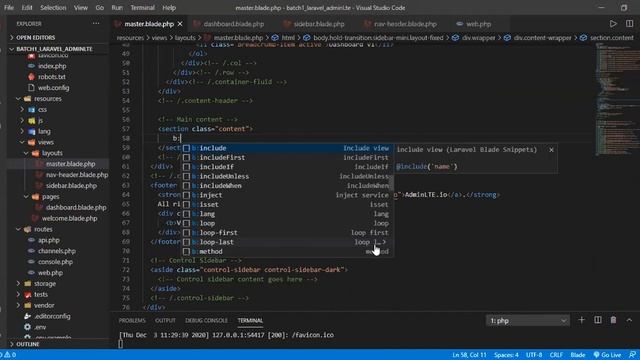The height and width of the screenshot is (360, 640).
Task: Open errors and warnings count in status bar
Action: click(x=8, y=355)
